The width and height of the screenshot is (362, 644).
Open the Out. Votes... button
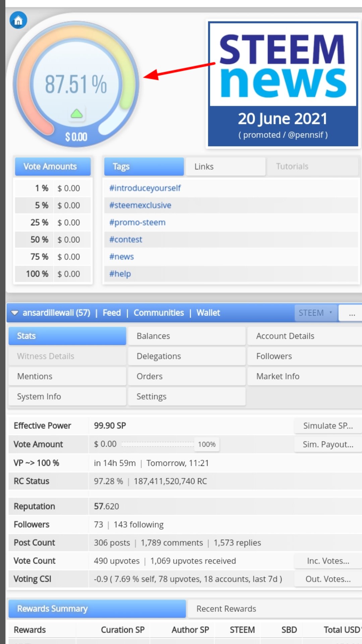point(328,579)
